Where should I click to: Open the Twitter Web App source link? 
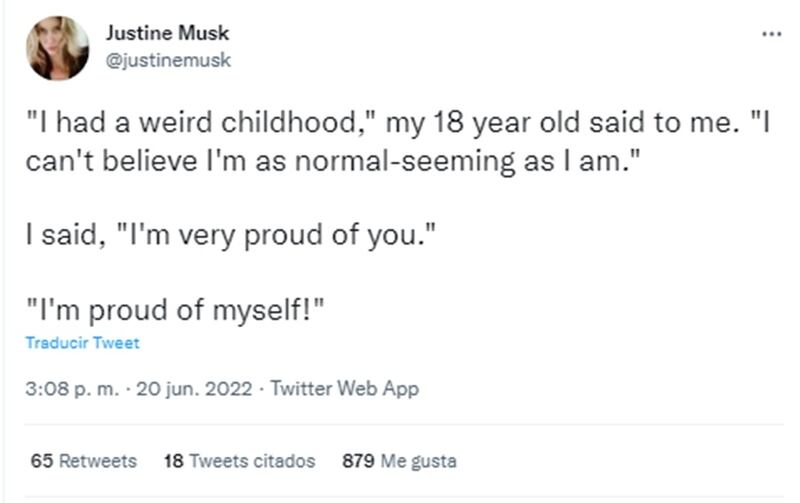click(345, 388)
